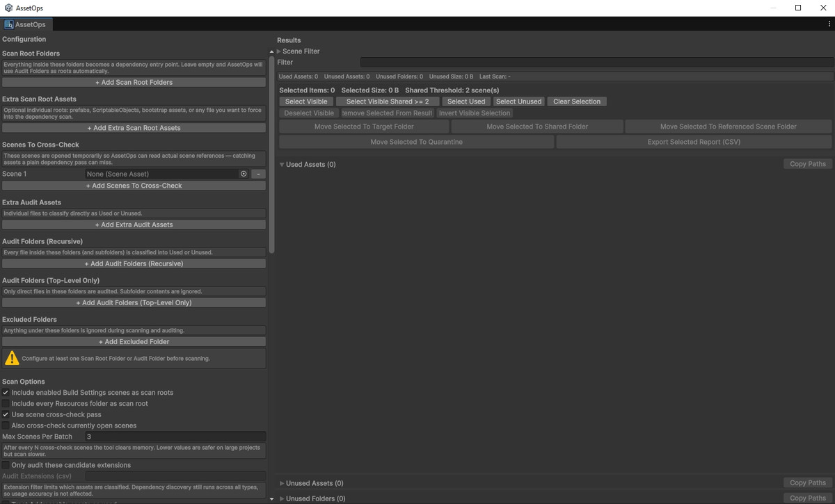Collapse the Used Assets (0) section
Viewport: 835px width, 504px height.
click(282, 165)
